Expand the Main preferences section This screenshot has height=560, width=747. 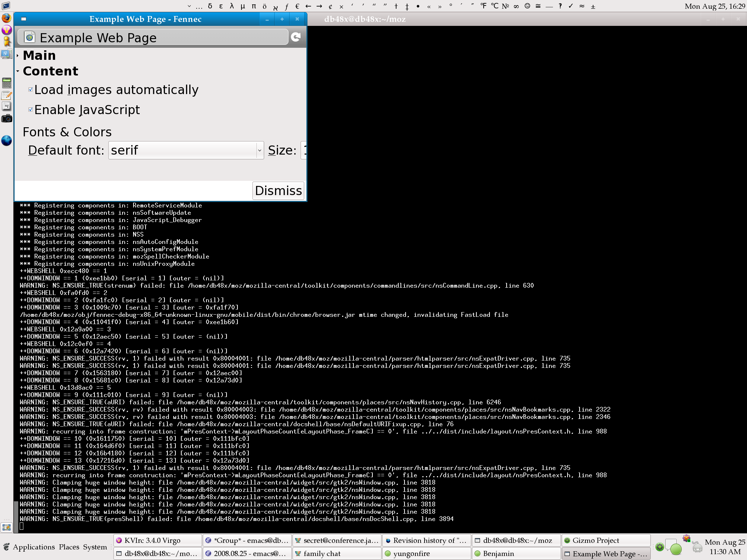[18, 56]
